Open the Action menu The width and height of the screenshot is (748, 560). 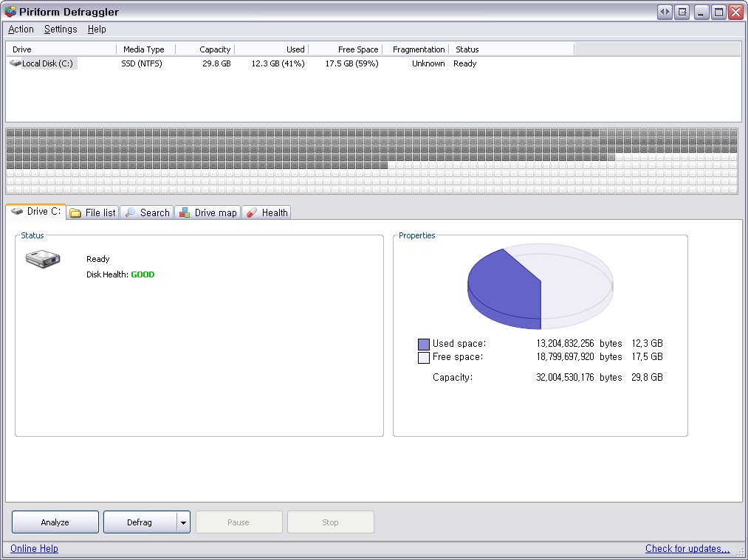tap(21, 30)
